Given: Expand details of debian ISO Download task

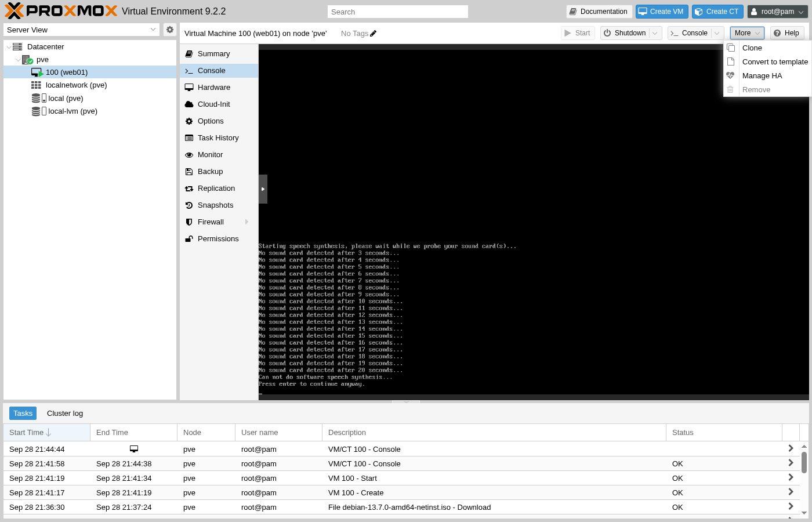Looking at the screenshot, I should 791,506.
